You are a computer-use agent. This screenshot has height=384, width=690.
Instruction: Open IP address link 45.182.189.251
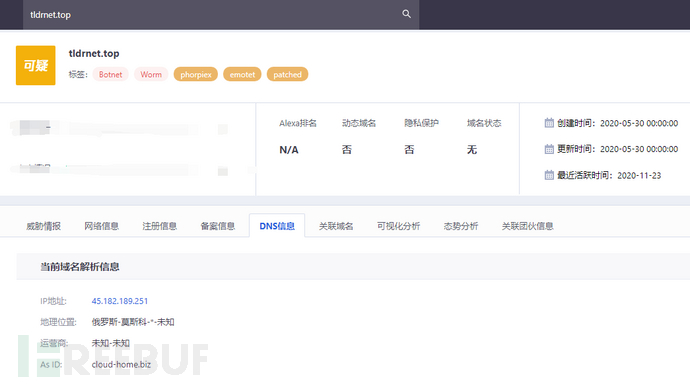(120, 301)
